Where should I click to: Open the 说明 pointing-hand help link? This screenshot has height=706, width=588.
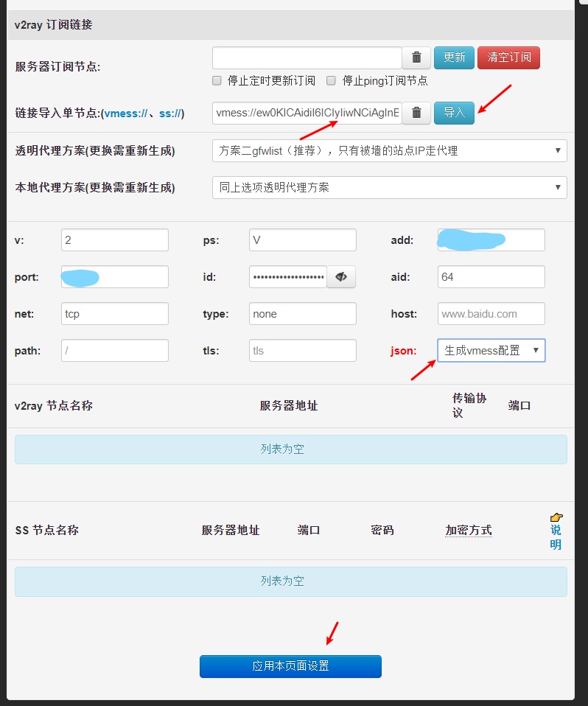tap(556, 531)
